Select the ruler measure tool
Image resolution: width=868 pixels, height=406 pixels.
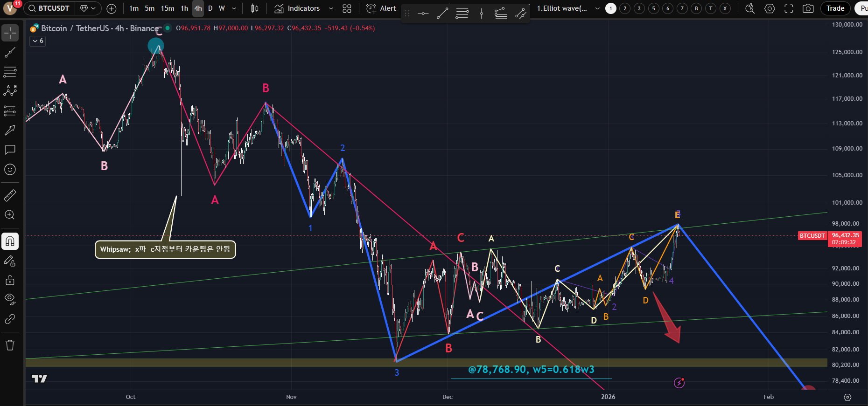[10, 195]
